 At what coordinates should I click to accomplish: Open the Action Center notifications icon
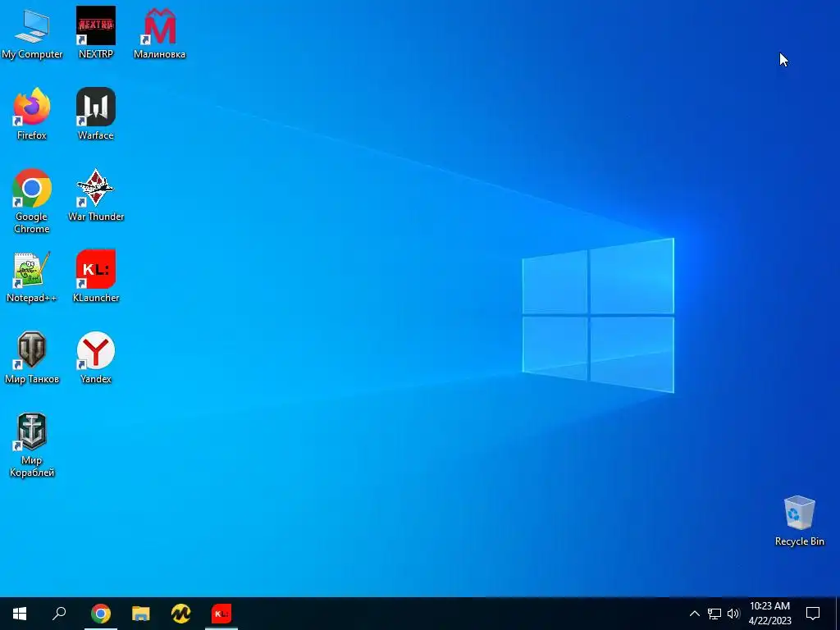tap(813, 614)
